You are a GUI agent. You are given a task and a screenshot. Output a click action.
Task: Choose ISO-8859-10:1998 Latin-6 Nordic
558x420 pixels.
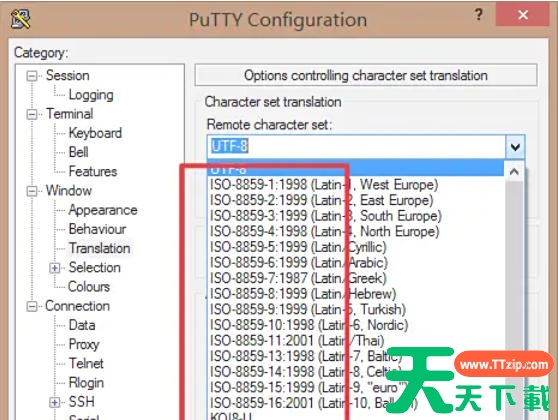pos(356,325)
